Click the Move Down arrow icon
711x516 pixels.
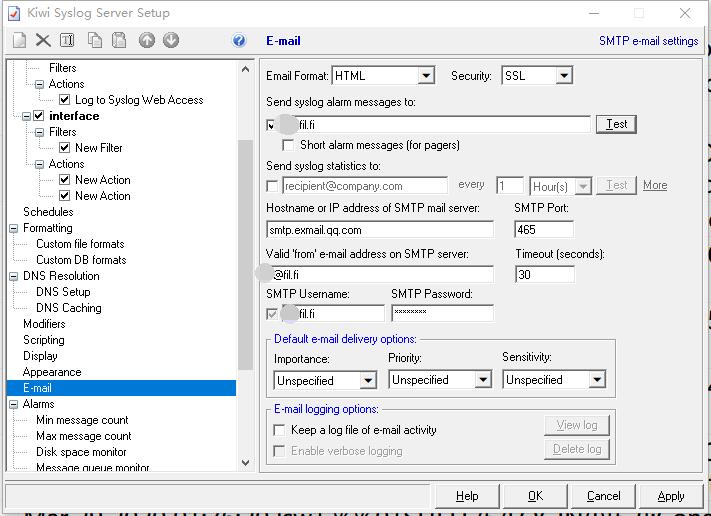click(171, 40)
